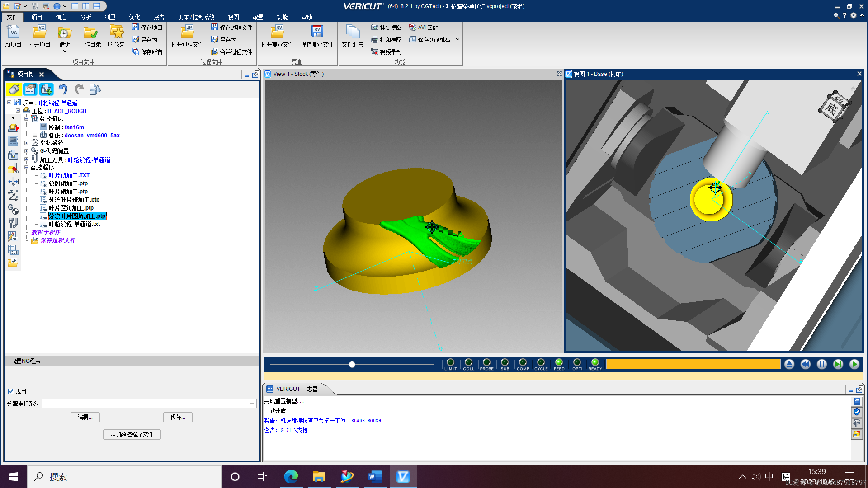Click the single step playback button
The image size is (868, 488).
[x=838, y=364]
